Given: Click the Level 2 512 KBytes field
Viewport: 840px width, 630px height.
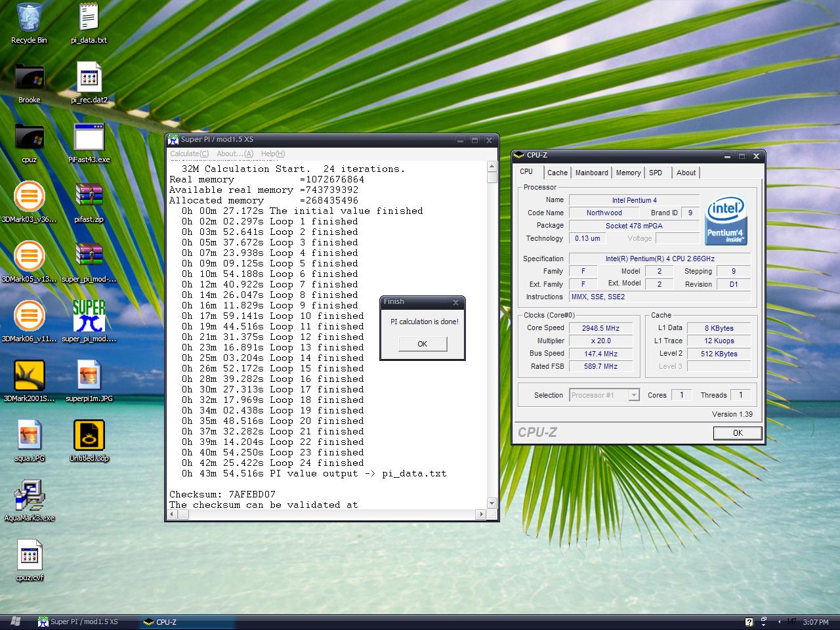Looking at the screenshot, I should pos(719,354).
